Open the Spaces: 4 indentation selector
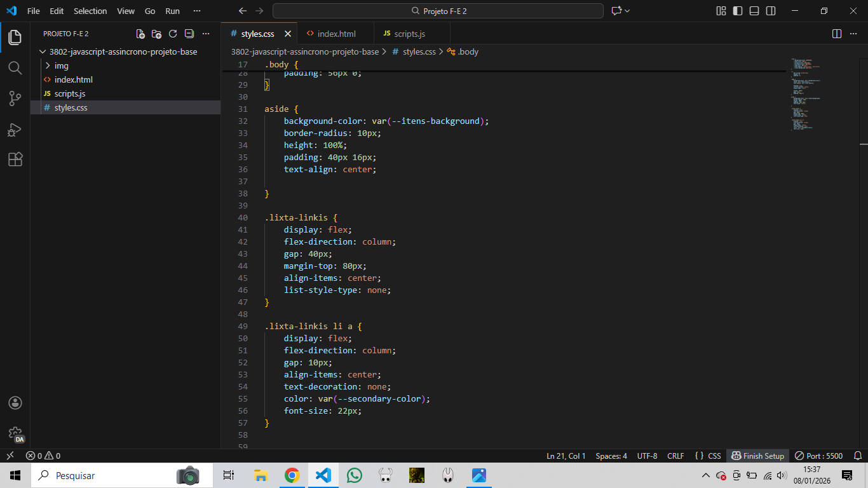The height and width of the screenshot is (488, 868). coord(611,456)
